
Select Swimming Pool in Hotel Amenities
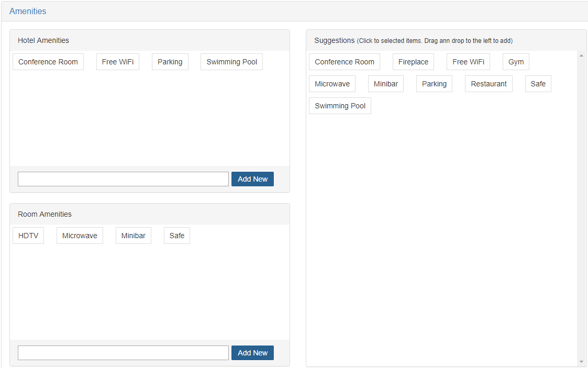231,62
